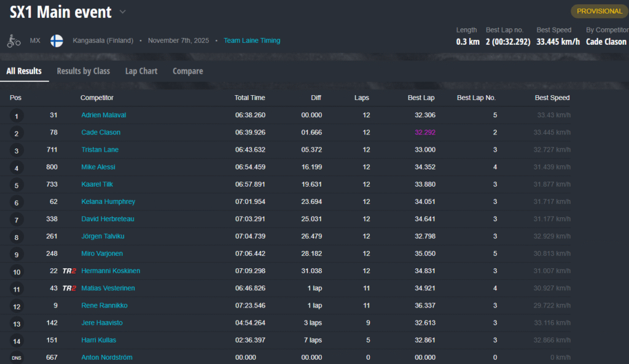Open Adrien Malaval competitor details
This screenshot has width=629, height=364.
104,115
